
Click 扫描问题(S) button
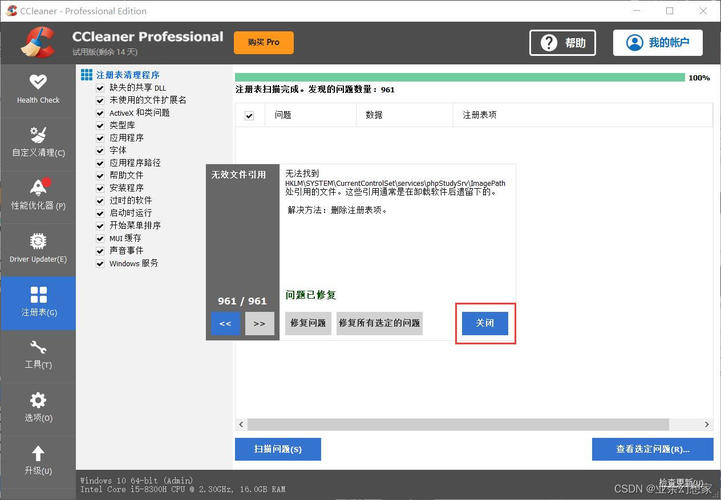point(278,449)
